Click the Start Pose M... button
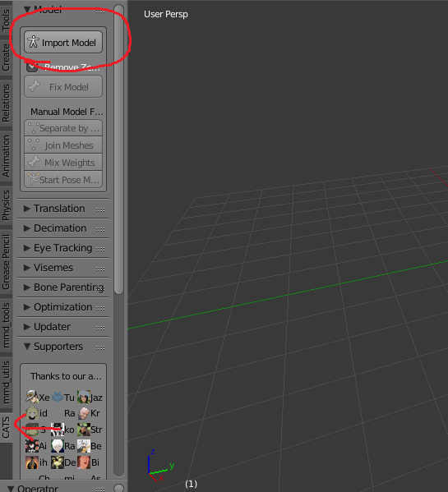This screenshot has height=492, width=448. 63,180
